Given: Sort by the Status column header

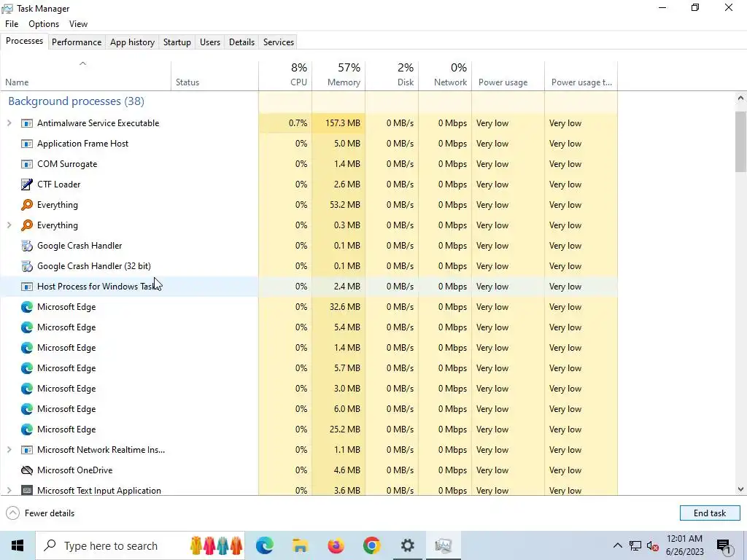Looking at the screenshot, I should pos(215,76).
